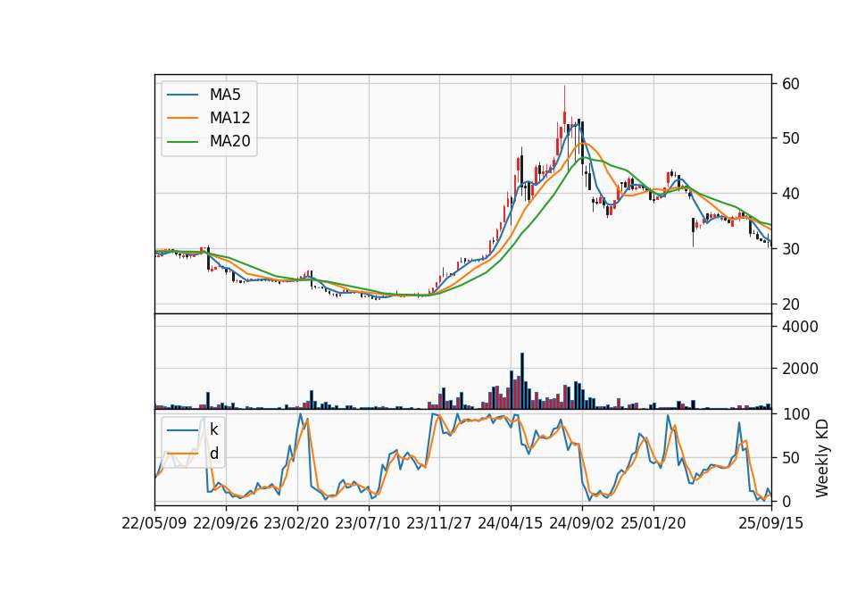Screen dimensions: 857x616
Task: Click date label 24/04/15
Action: tap(511, 523)
